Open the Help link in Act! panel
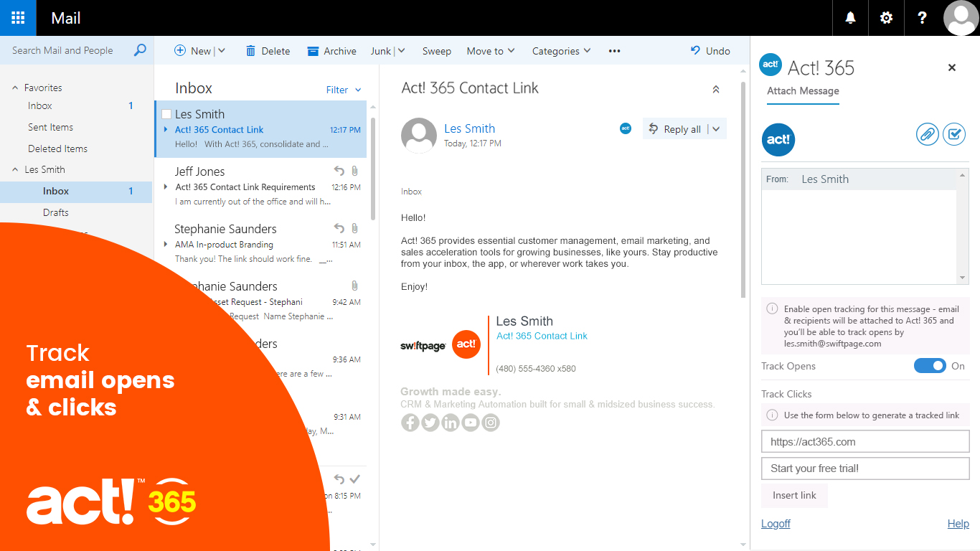This screenshot has width=980, height=551. point(958,524)
